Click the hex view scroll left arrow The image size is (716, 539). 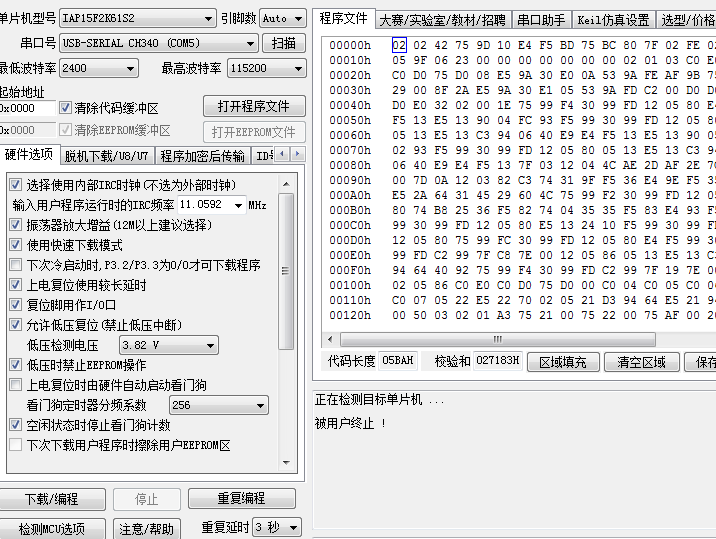click(x=330, y=339)
